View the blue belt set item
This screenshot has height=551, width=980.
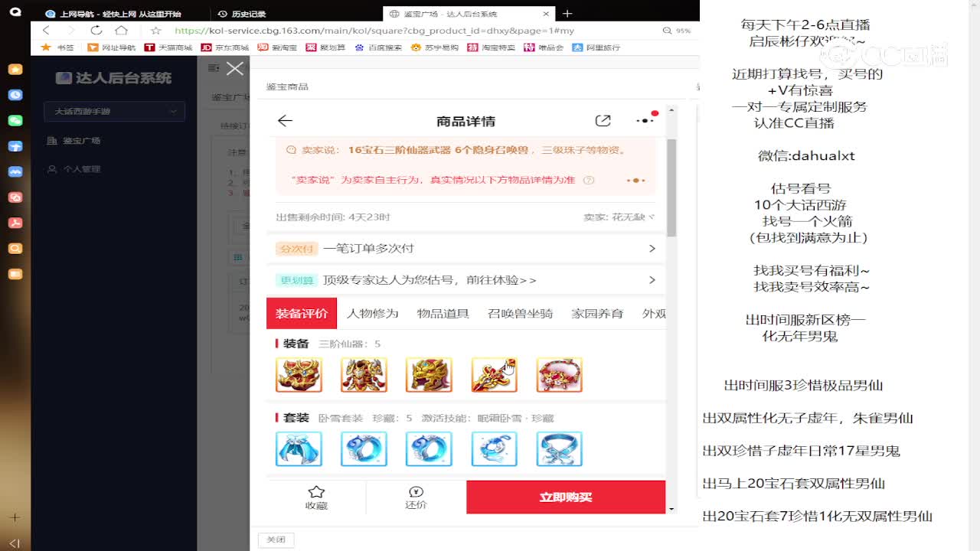click(x=559, y=449)
